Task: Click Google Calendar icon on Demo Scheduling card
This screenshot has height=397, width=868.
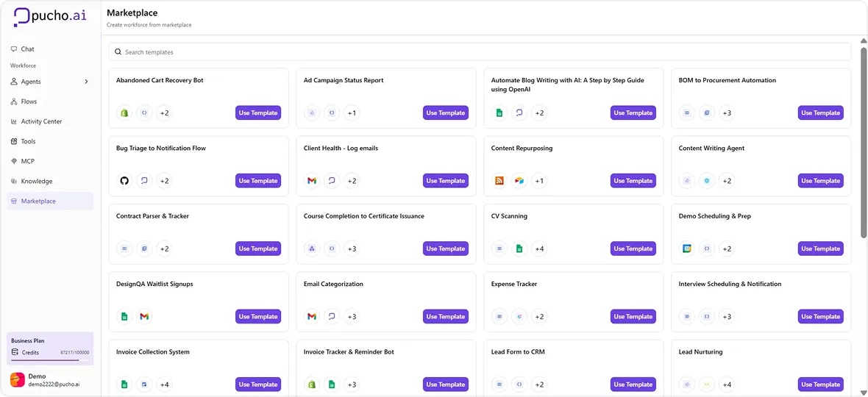Action: click(x=687, y=248)
